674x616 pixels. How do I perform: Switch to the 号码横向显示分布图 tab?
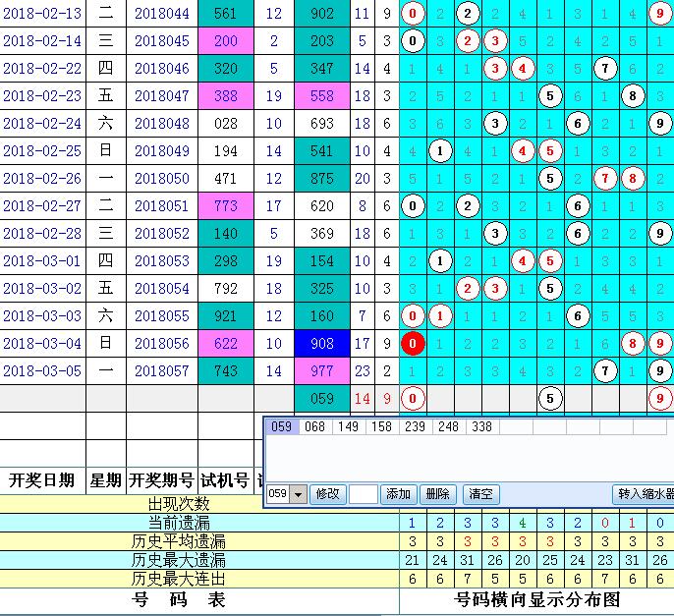pyautogui.click(x=537, y=599)
